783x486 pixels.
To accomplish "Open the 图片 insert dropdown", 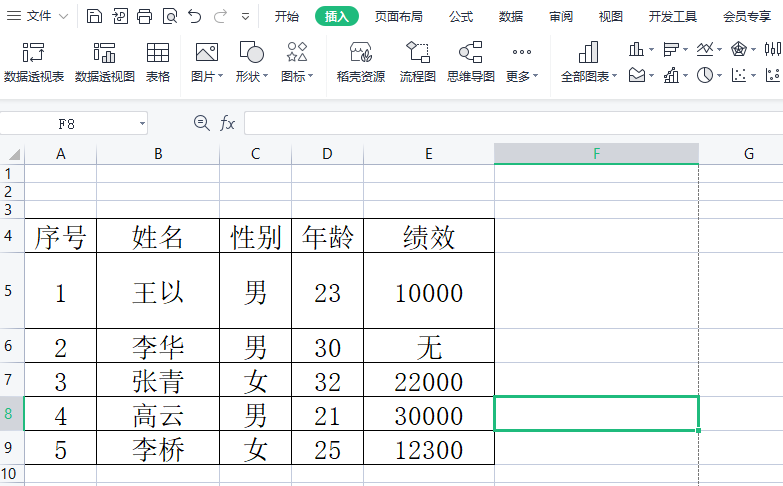I will [x=207, y=62].
